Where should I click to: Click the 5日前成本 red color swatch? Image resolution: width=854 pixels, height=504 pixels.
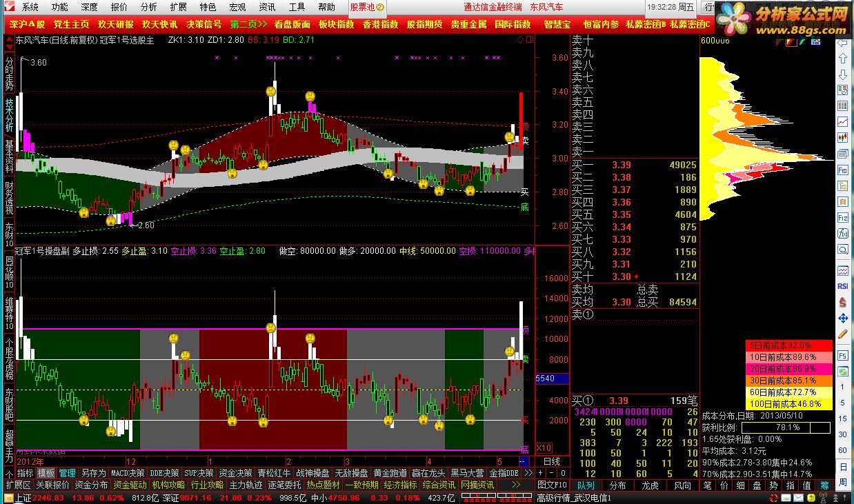[x=790, y=345]
